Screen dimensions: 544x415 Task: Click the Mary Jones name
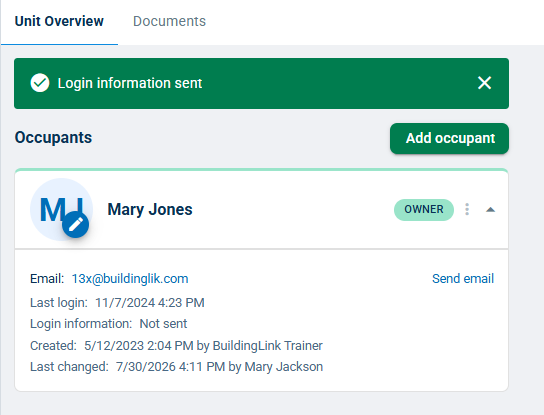(150, 210)
